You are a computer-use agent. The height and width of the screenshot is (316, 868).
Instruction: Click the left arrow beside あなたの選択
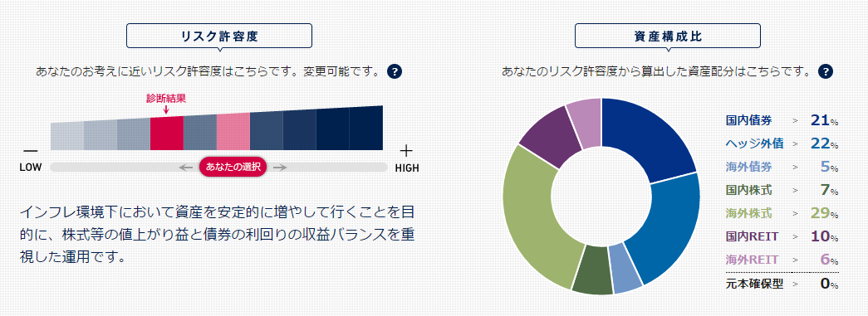coord(185,168)
